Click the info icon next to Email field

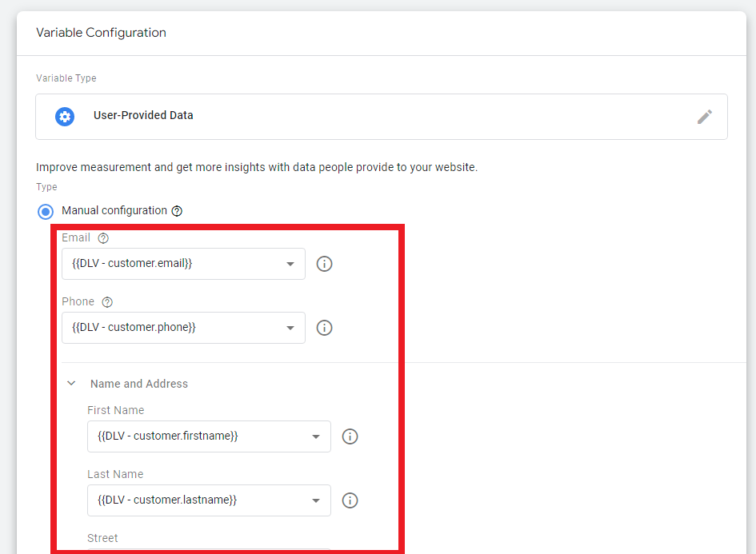click(x=325, y=264)
